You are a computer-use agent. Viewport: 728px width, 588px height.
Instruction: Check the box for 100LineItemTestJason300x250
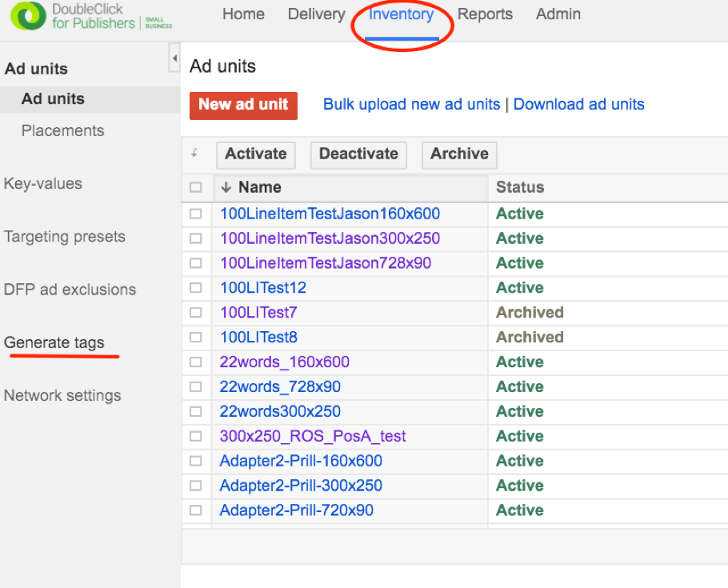point(196,238)
